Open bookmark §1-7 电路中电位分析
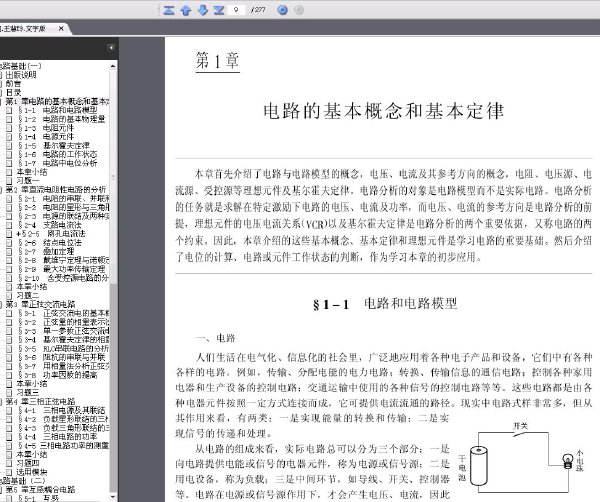This screenshot has height=502, width=600. coord(57,163)
